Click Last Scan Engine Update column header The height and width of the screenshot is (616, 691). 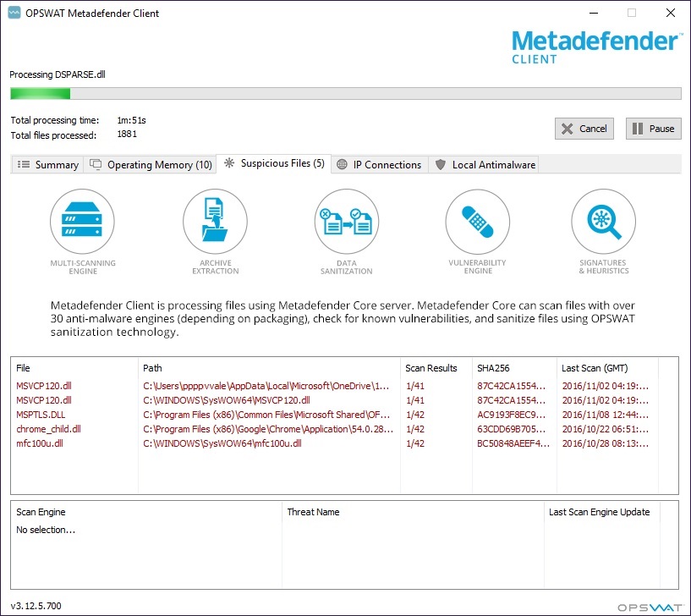tap(602, 512)
